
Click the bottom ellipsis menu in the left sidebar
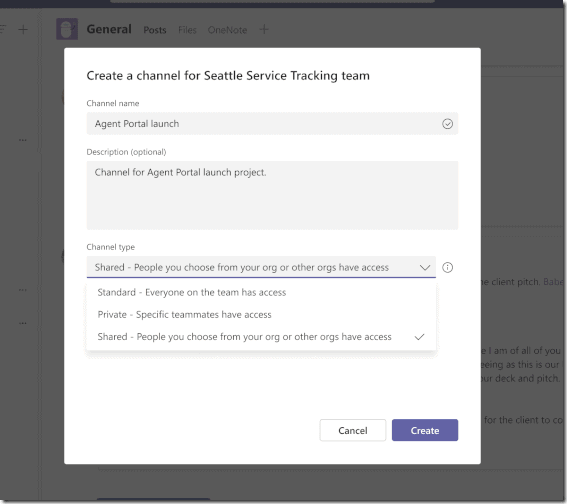(22, 323)
